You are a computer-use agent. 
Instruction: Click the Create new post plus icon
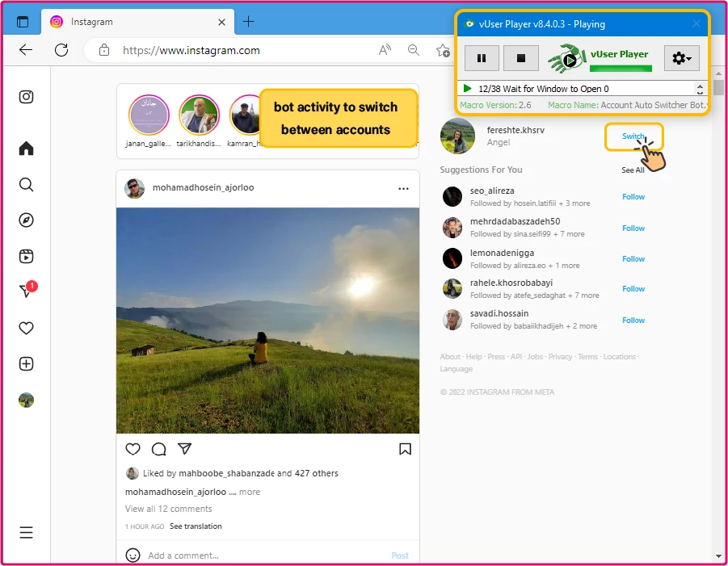26,363
